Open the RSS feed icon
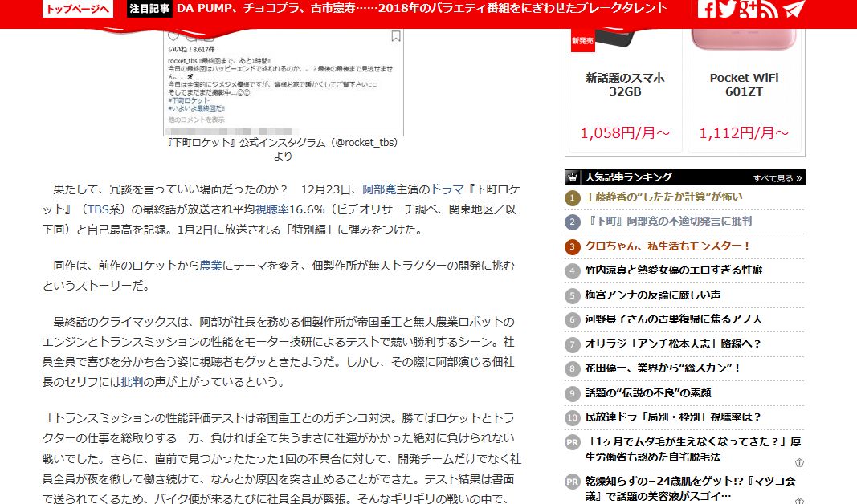This screenshot has height=504, width=857. [769, 9]
